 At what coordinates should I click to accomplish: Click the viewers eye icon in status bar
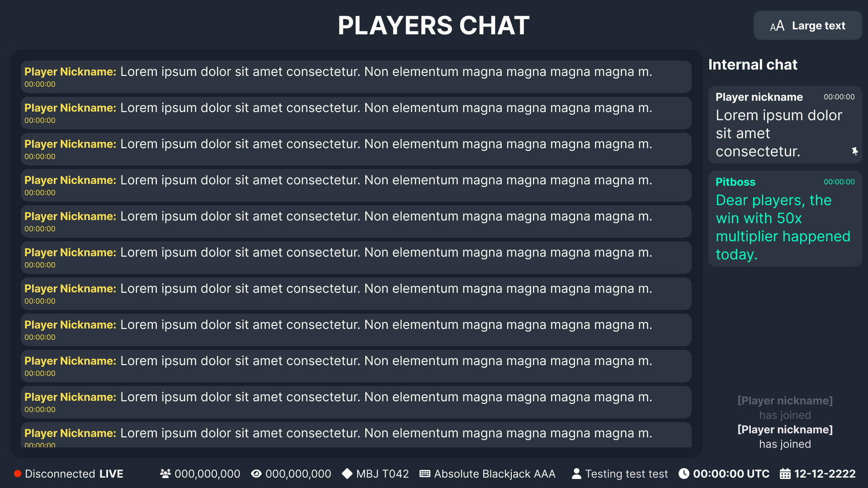coord(256,474)
